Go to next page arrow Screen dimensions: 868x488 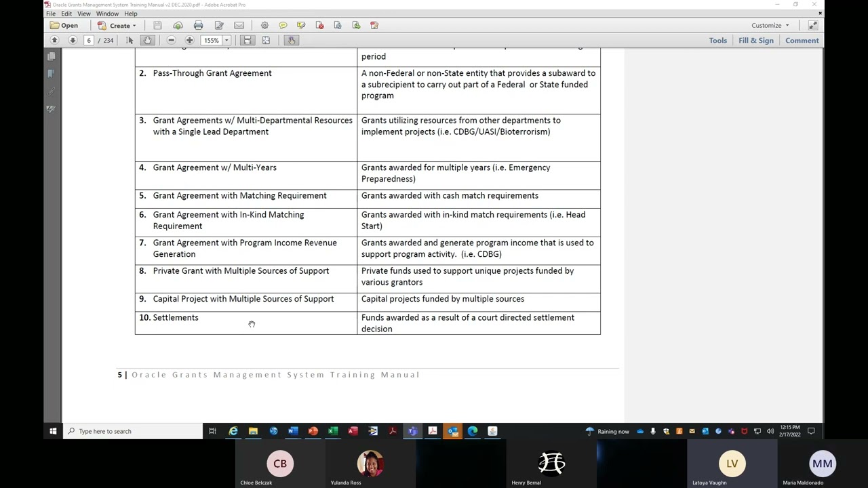coord(73,40)
